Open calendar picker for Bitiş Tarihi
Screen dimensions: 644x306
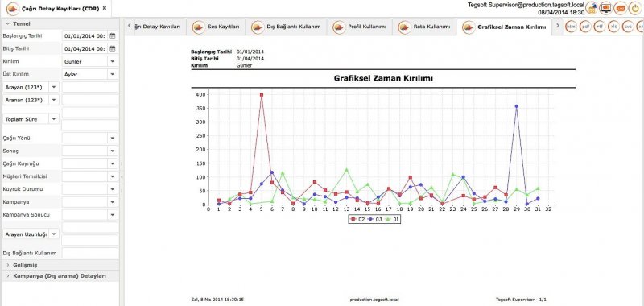click(113, 48)
